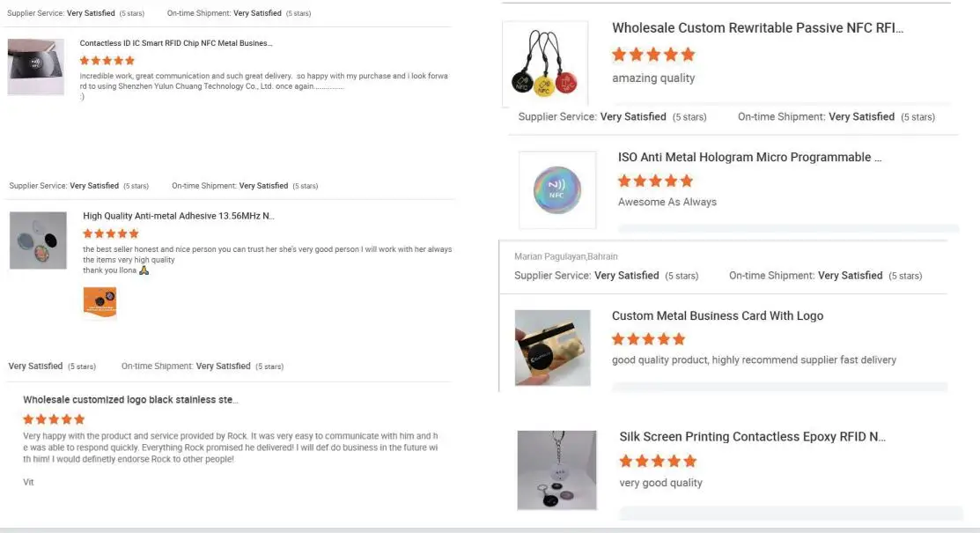Image resolution: width=980 pixels, height=533 pixels.
Task: Open ISO Anti Metal Hologram Micro Programmable link
Action: coord(749,158)
